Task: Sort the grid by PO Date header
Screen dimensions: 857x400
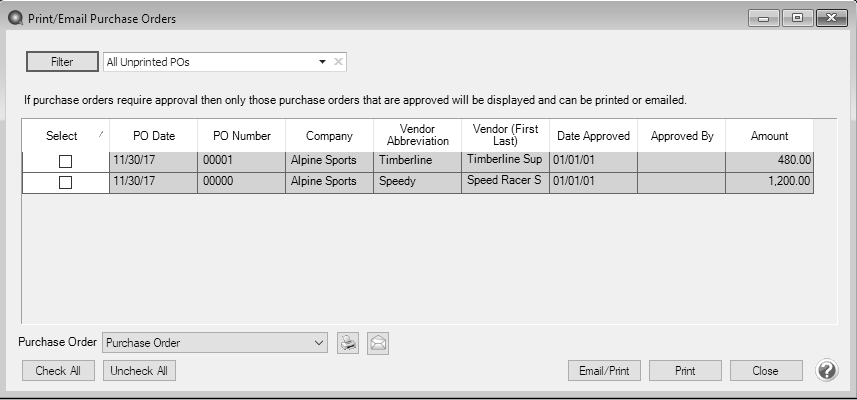Action: [153, 136]
